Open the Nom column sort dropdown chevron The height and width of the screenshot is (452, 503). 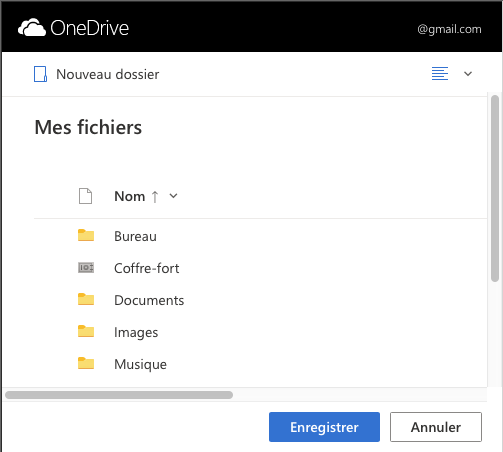coord(173,196)
